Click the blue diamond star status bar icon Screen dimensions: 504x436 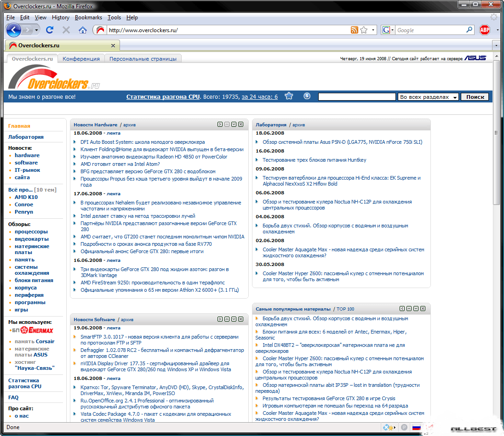(x=388, y=427)
